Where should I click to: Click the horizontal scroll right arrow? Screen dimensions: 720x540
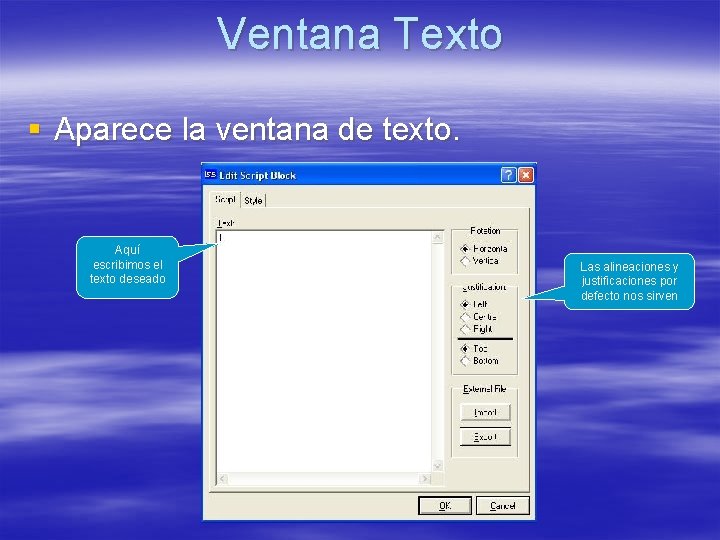[425, 479]
